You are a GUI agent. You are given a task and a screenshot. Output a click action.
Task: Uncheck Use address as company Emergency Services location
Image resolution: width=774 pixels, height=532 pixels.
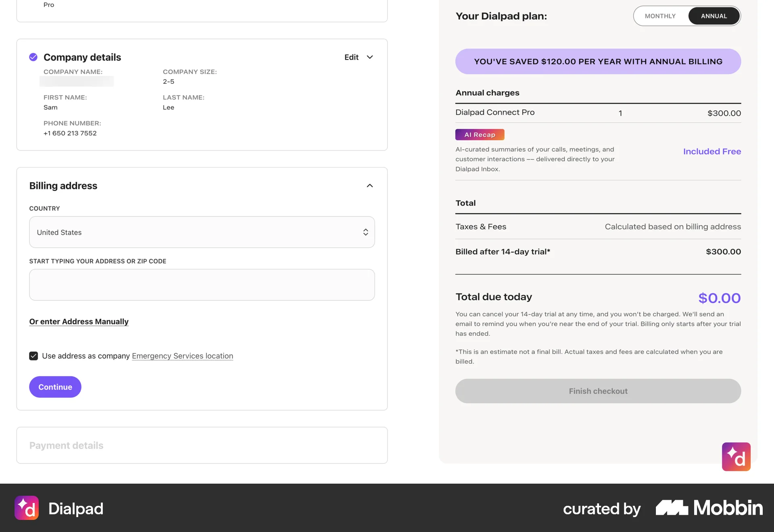pyautogui.click(x=33, y=356)
